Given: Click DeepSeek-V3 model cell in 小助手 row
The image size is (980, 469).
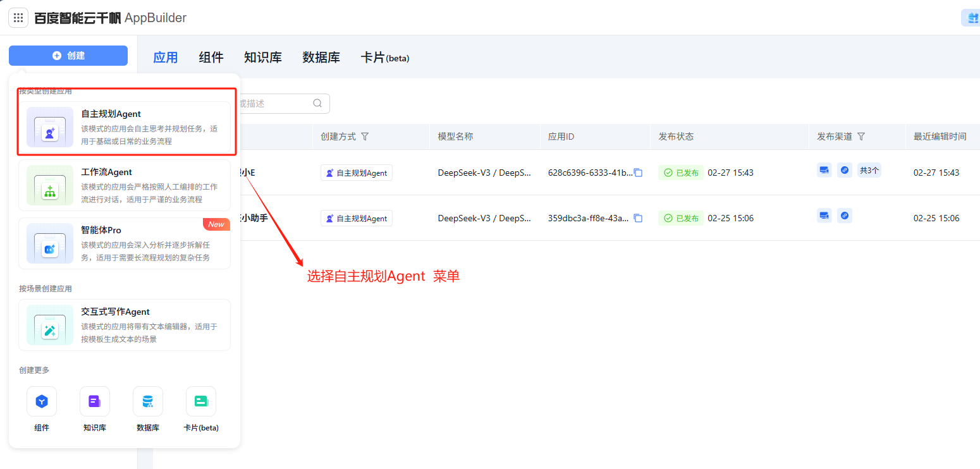Looking at the screenshot, I should 484,218.
